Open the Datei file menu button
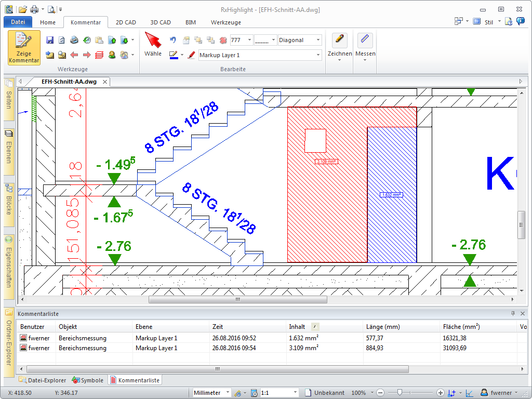Image resolution: width=532 pixels, height=399 pixels. (x=18, y=22)
